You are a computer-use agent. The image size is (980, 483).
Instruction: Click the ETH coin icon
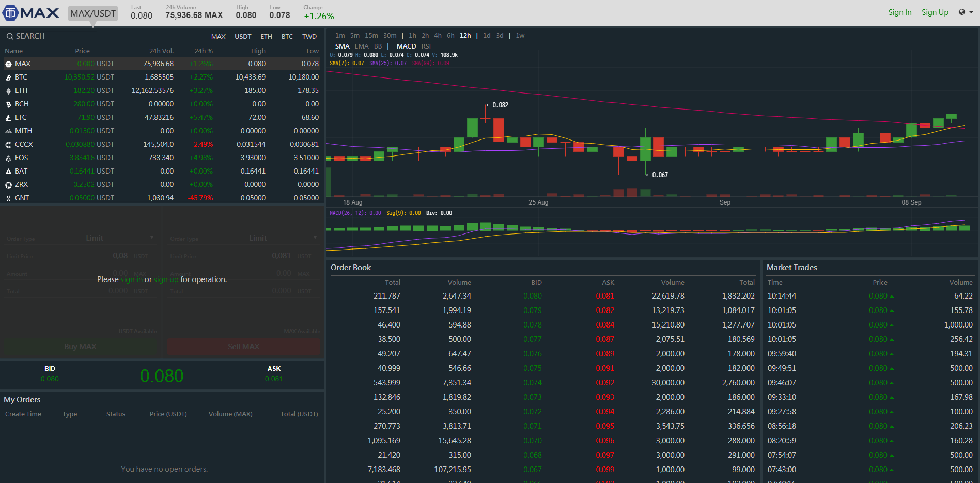click(8, 91)
